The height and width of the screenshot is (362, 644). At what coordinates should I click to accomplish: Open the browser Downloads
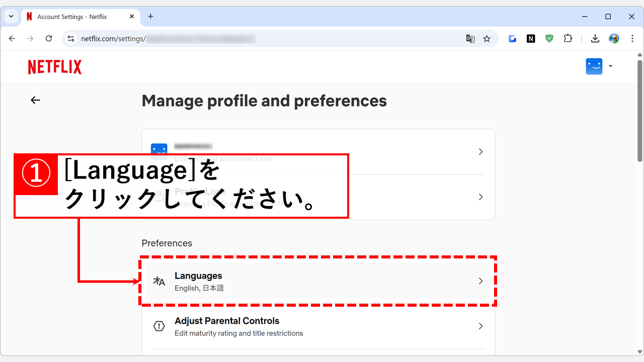click(595, 38)
